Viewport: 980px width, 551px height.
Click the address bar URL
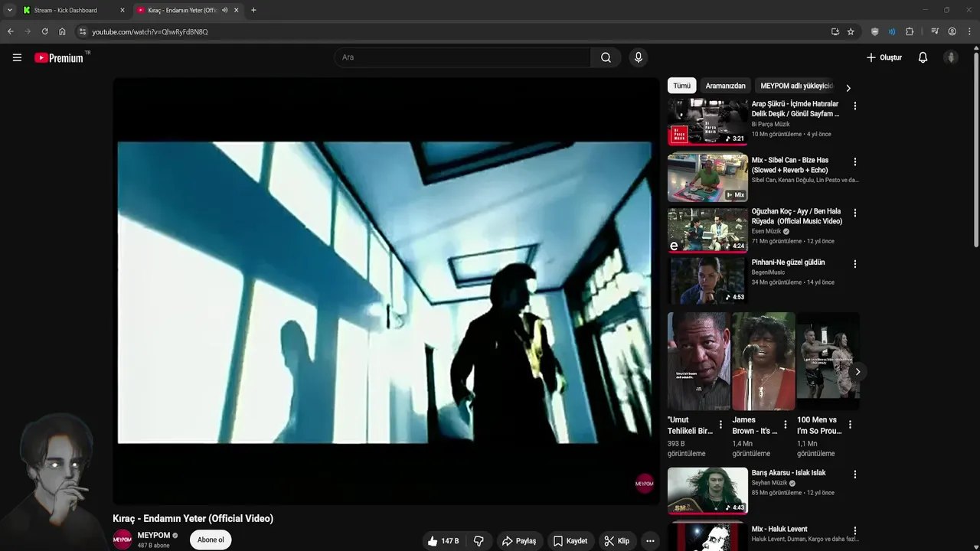click(x=150, y=31)
